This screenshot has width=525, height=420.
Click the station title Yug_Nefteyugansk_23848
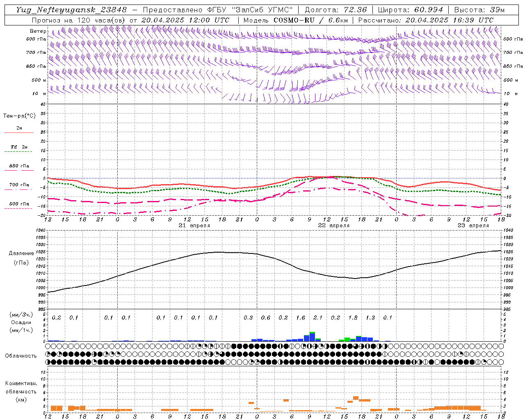click(71, 10)
